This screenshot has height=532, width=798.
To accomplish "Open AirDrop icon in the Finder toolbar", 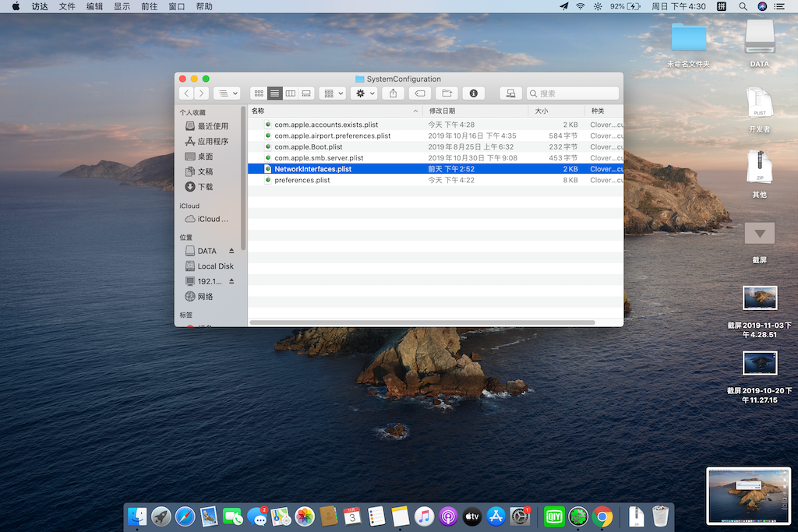I will (x=510, y=93).
